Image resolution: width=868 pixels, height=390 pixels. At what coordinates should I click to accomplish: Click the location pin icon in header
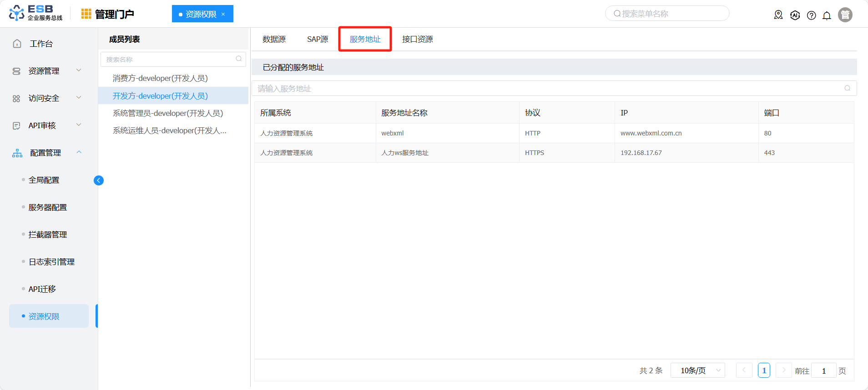coord(778,15)
